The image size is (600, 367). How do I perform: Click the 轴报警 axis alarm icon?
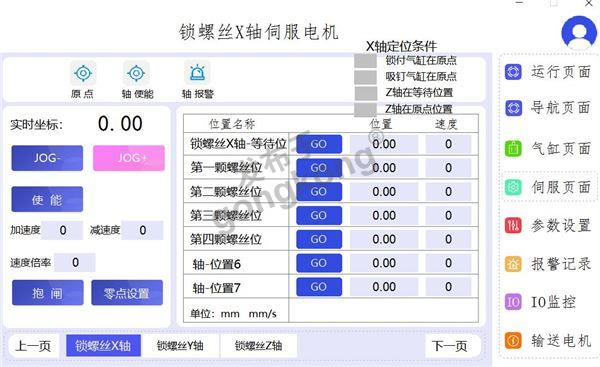(x=197, y=73)
